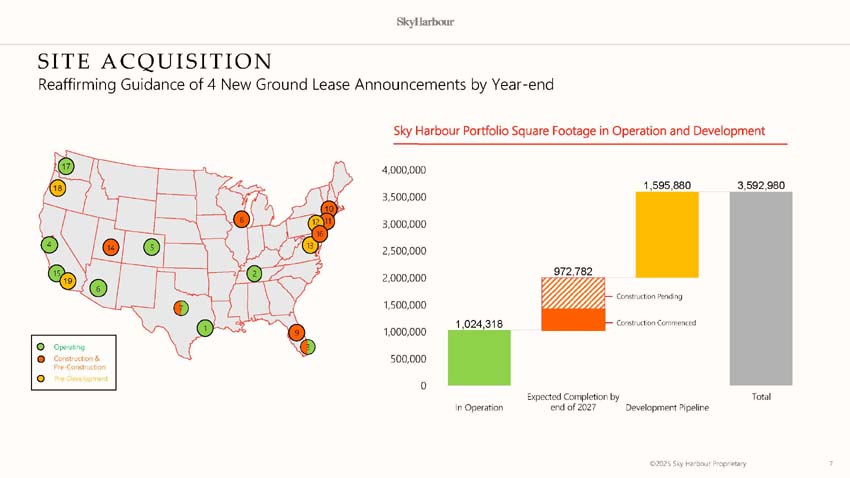This screenshot has height=478, width=850.
Task: Select the yellow Development Pipeline bar
Action: coord(667,235)
